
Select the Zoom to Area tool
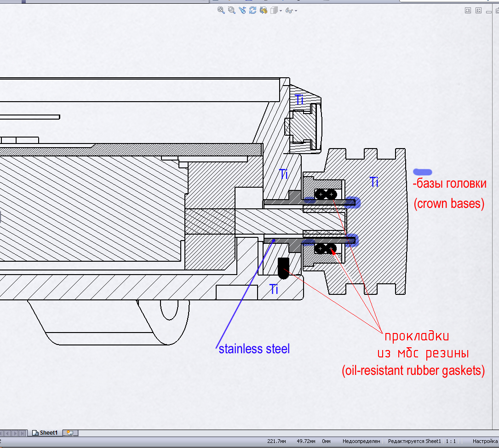[x=231, y=10]
